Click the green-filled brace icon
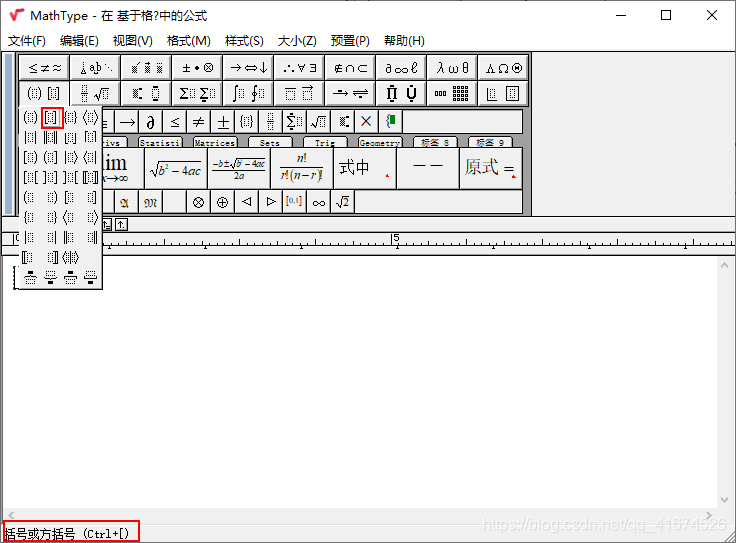The width and height of the screenshot is (736, 543). (x=391, y=122)
